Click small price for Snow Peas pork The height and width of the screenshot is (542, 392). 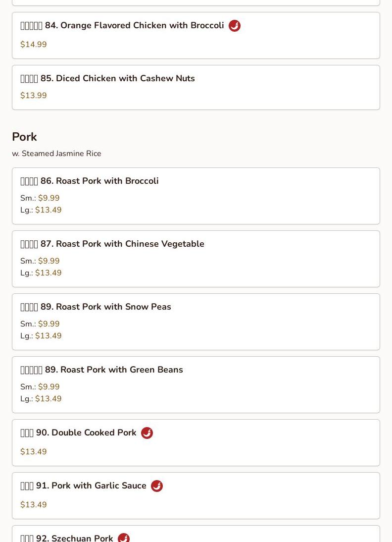coord(49,324)
